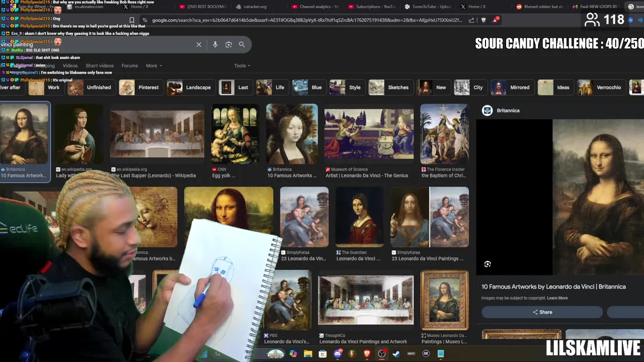Select the Ideas filter chip
Viewport: 644px width, 362px height.
coord(555,87)
